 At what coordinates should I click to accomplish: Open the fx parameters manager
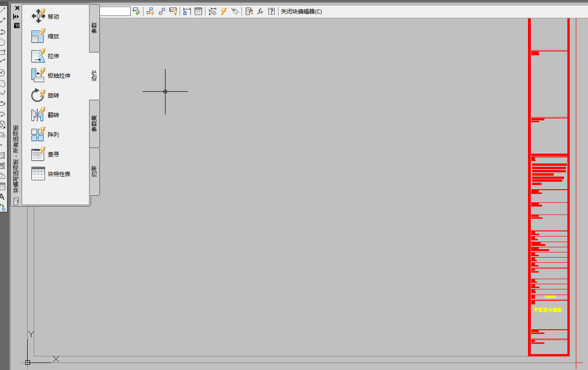pyautogui.click(x=260, y=11)
